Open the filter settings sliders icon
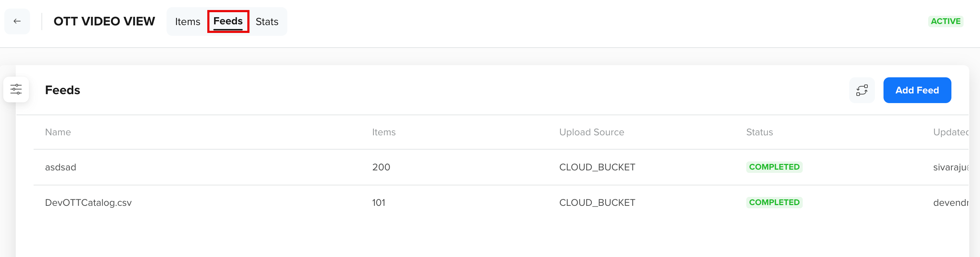 pos(16,89)
